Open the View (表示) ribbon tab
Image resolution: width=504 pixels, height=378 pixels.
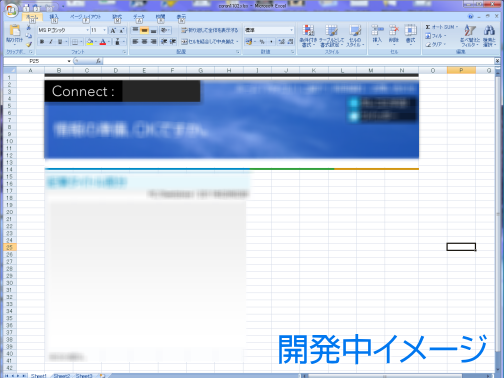pyautogui.click(x=181, y=17)
